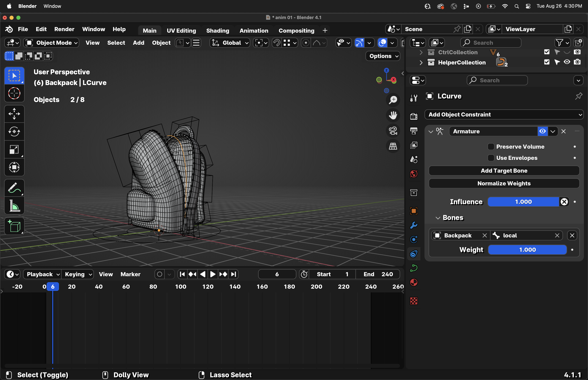Activate the Move tool

coord(14,114)
